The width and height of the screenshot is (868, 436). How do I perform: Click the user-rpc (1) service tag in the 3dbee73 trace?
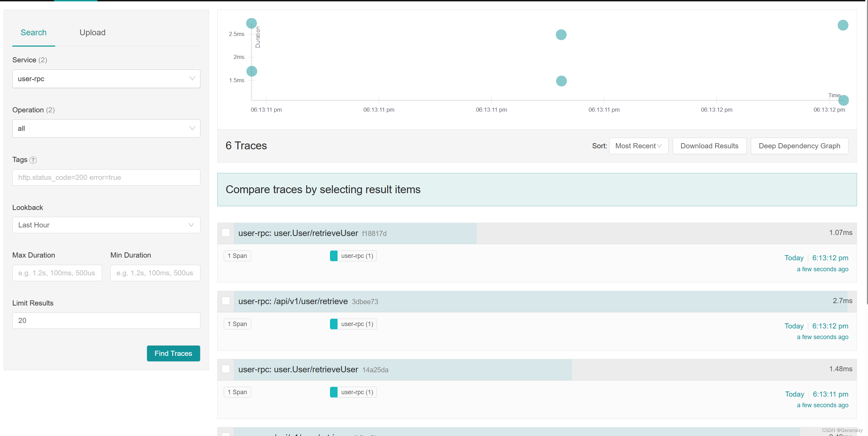[357, 324]
